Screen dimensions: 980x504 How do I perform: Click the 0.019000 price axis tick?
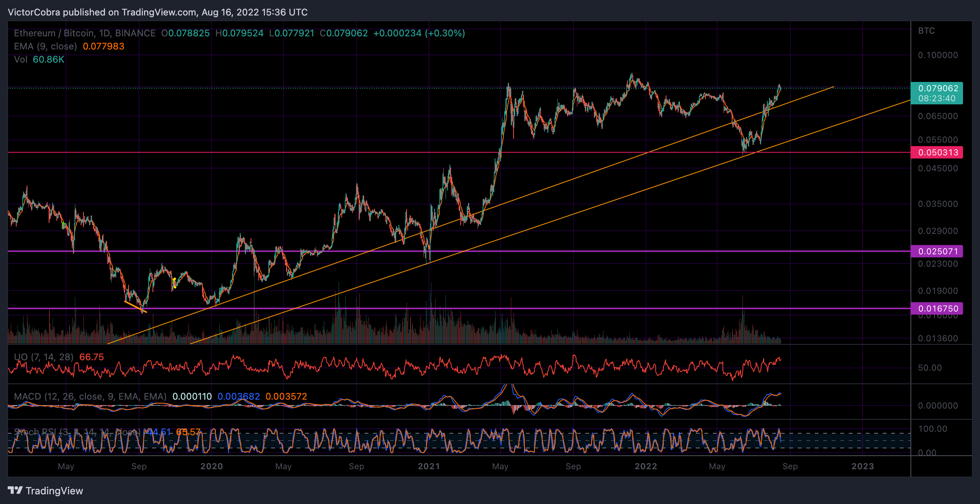point(938,291)
